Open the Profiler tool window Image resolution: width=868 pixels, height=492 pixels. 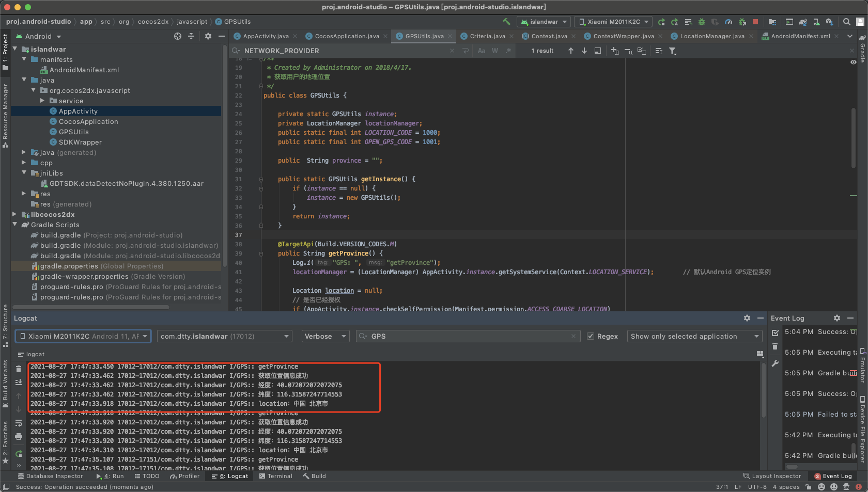(x=185, y=476)
